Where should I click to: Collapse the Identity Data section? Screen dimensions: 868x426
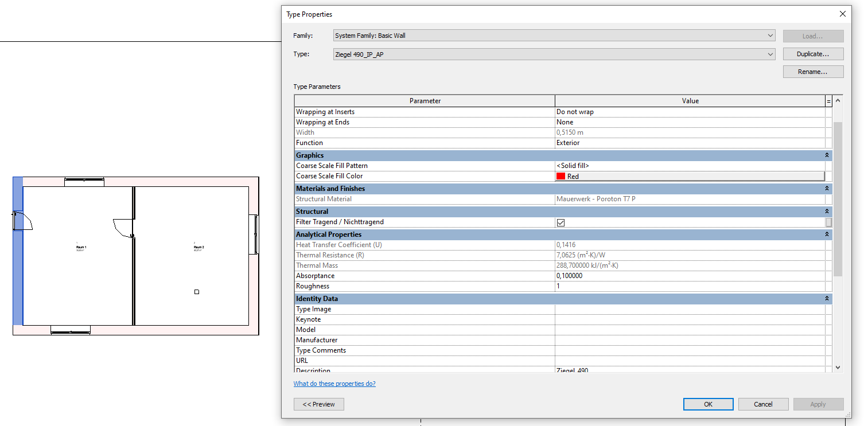click(x=826, y=298)
